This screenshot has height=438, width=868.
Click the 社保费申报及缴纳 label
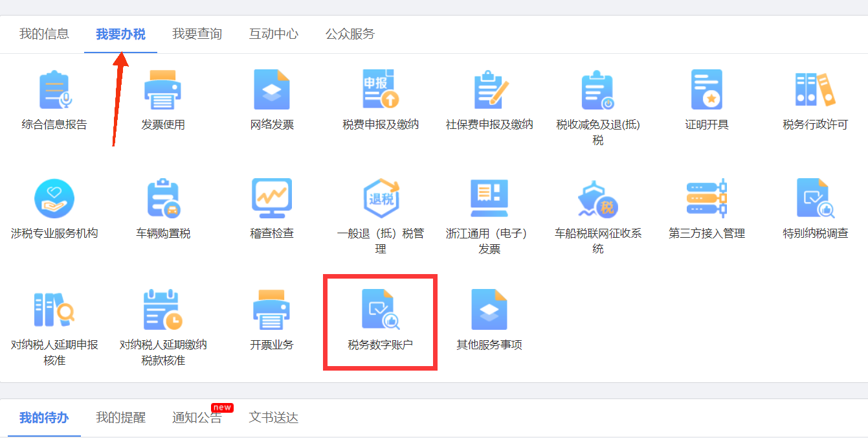tap(490, 124)
